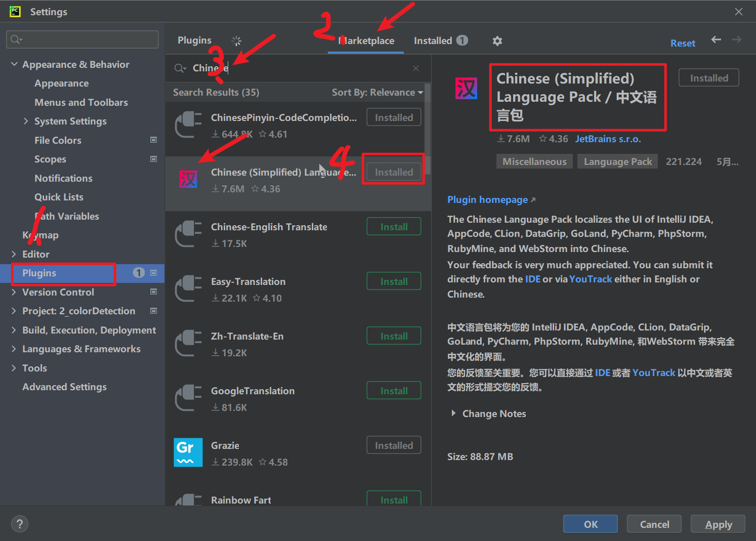Click the Scopes project-level icon
Screen dimensions: 756x541
(154, 159)
